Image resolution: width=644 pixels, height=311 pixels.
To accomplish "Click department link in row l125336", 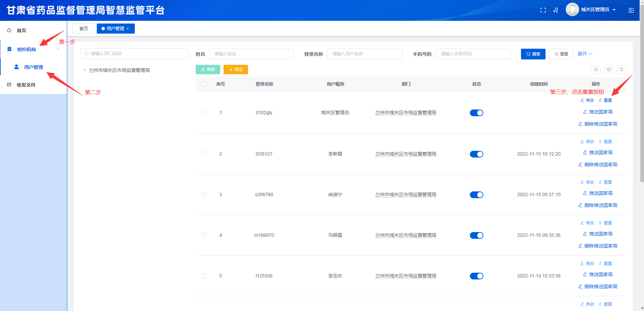I will [x=406, y=276].
